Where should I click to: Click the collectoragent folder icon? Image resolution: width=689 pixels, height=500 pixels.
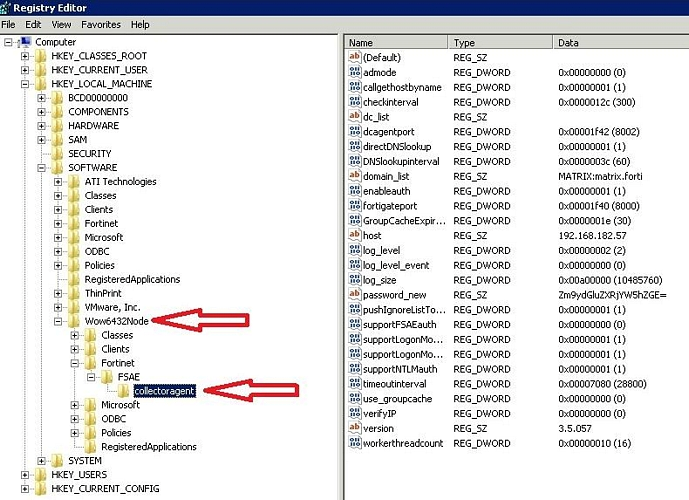(x=124, y=391)
